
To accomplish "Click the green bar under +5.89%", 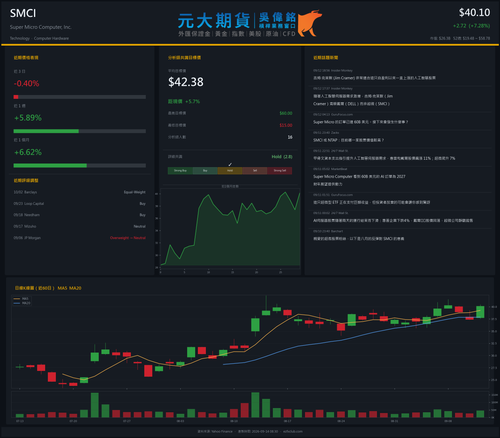I will (x=46, y=131).
